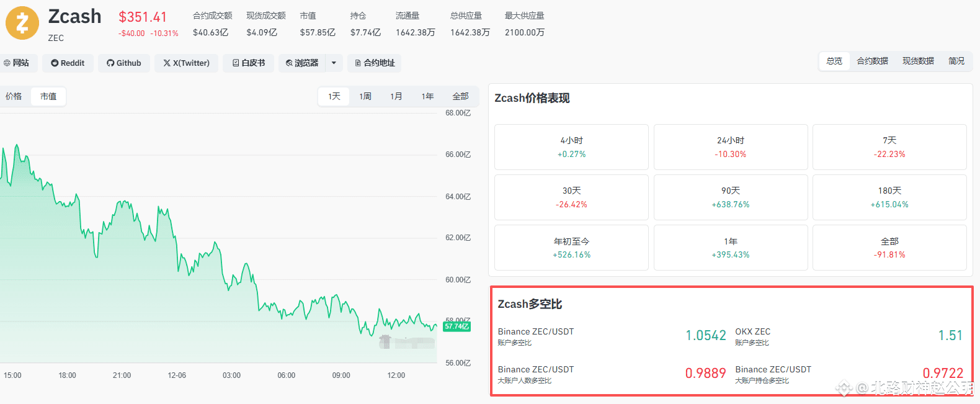Click the whitepaper document icon

(x=236, y=63)
